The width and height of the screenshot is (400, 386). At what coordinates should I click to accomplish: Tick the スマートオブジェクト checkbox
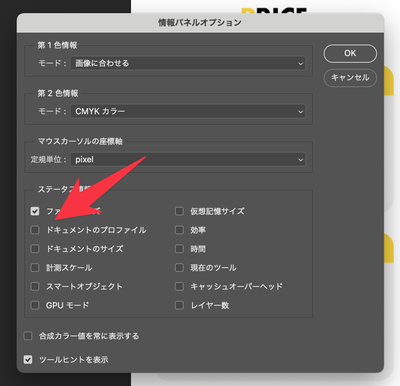[x=35, y=286]
